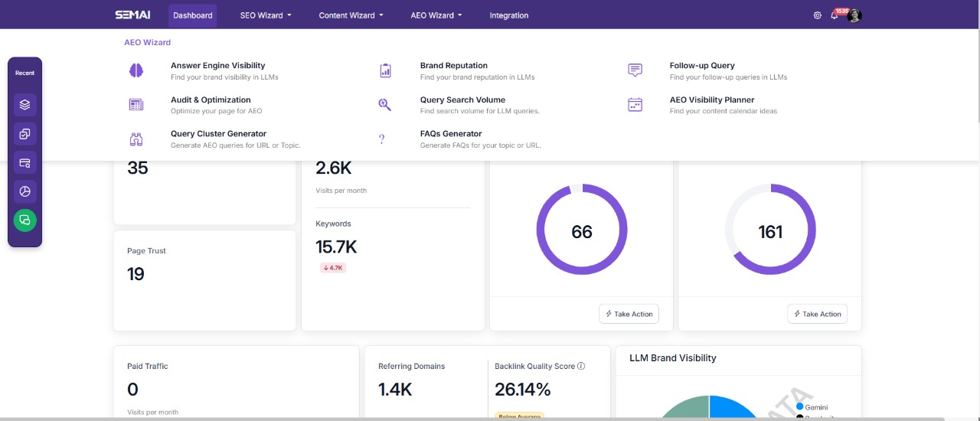Collapse the AEO Wizard dropdown menu
The width and height of the screenshot is (980, 421).
pyautogui.click(x=436, y=15)
